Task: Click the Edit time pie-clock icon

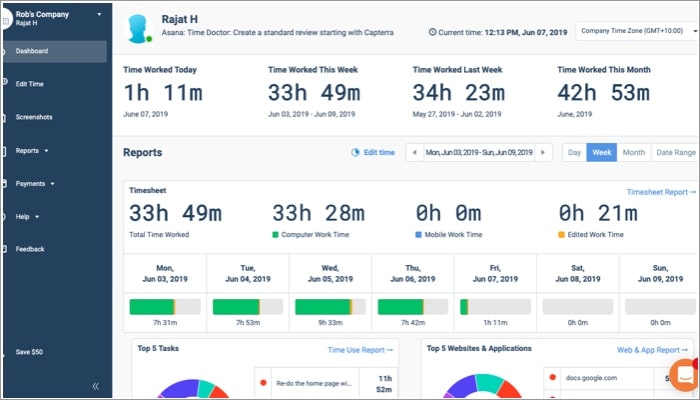Action: [355, 152]
